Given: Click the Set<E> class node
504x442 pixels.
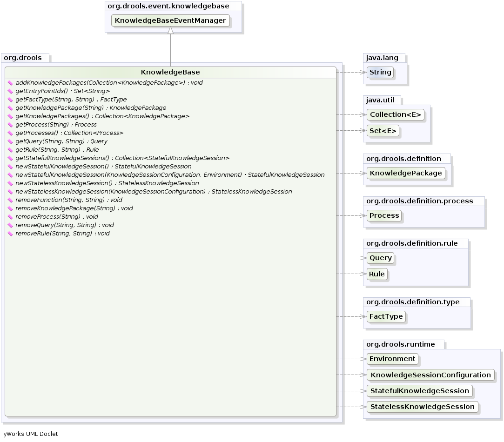Looking at the screenshot, I should (x=383, y=131).
